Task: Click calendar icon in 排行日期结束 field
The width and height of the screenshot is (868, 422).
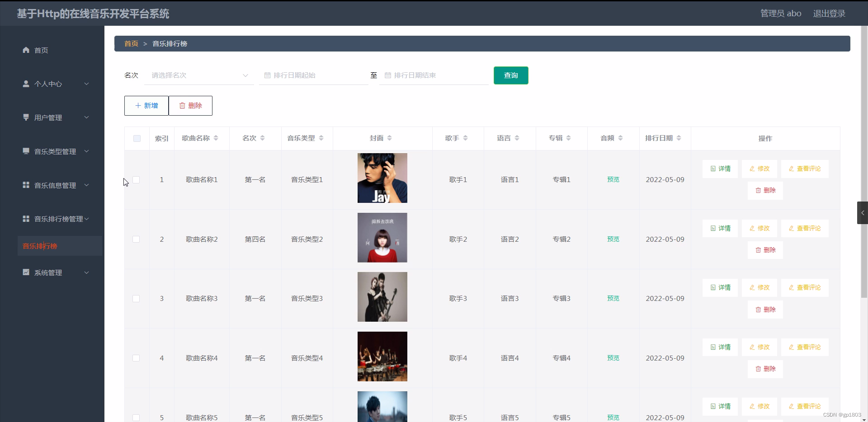Action: [388, 75]
